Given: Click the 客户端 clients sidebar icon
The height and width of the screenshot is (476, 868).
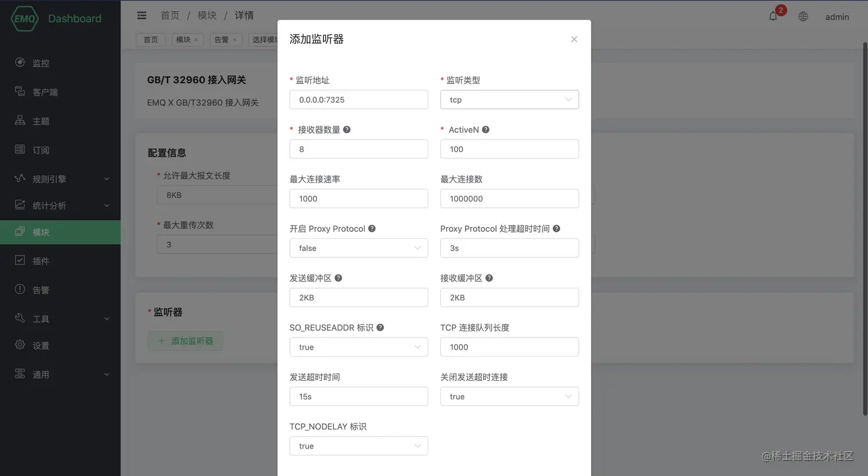Looking at the screenshot, I should (x=20, y=91).
